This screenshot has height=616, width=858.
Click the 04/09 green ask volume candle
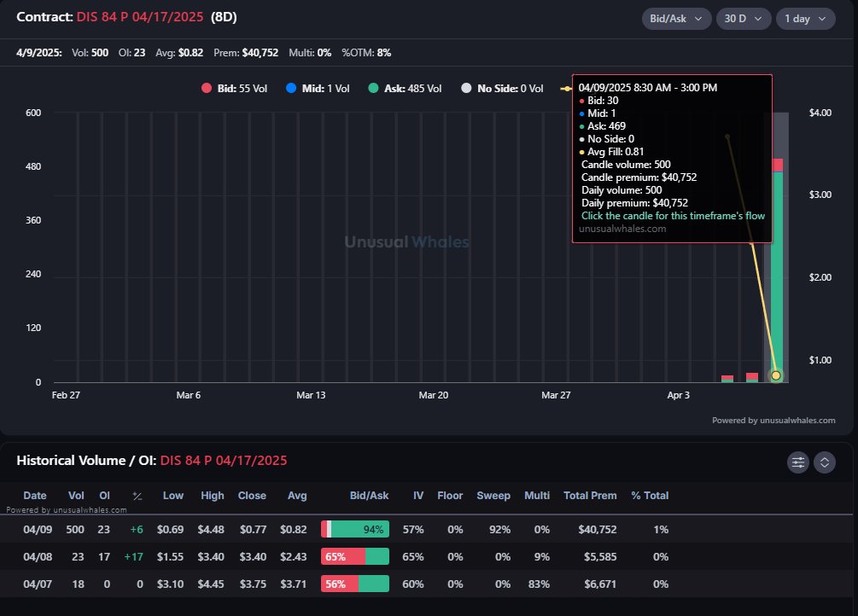[x=777, y=276]
